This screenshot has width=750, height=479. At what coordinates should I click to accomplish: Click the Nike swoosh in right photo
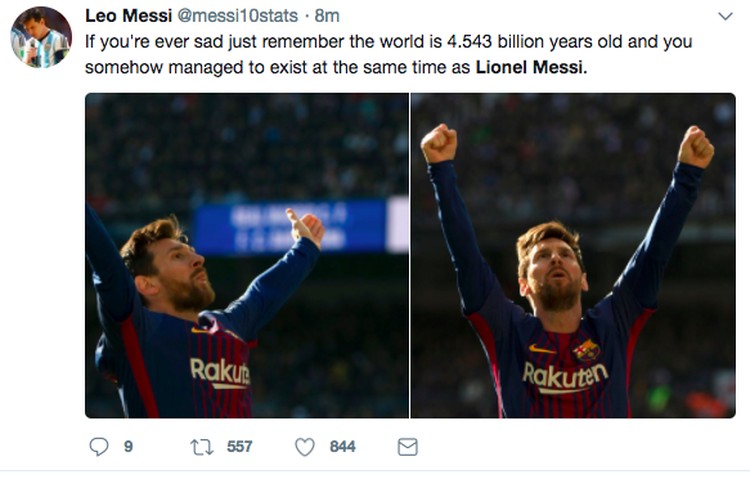pyautogui.click(x=541, y=349)
